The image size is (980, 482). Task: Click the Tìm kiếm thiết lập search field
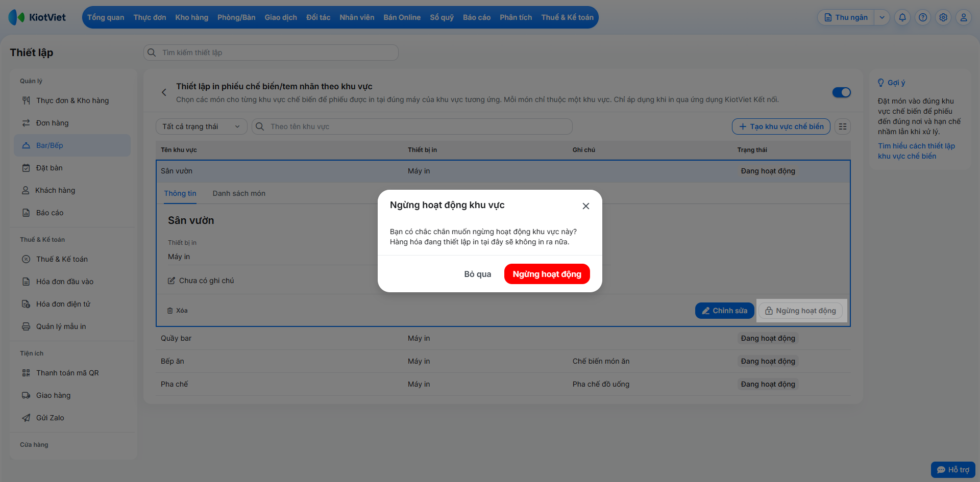pyautogui.click(x=271, y=53)
